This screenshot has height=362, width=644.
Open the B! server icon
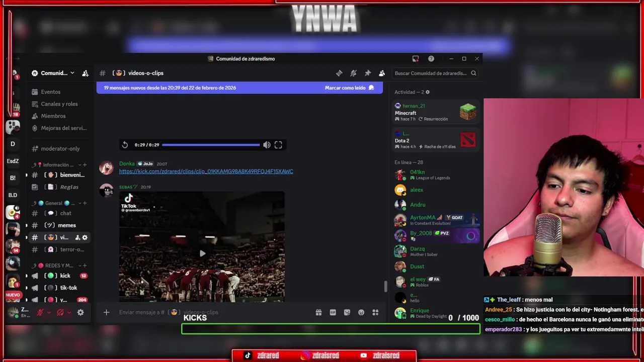pos(13,177)
